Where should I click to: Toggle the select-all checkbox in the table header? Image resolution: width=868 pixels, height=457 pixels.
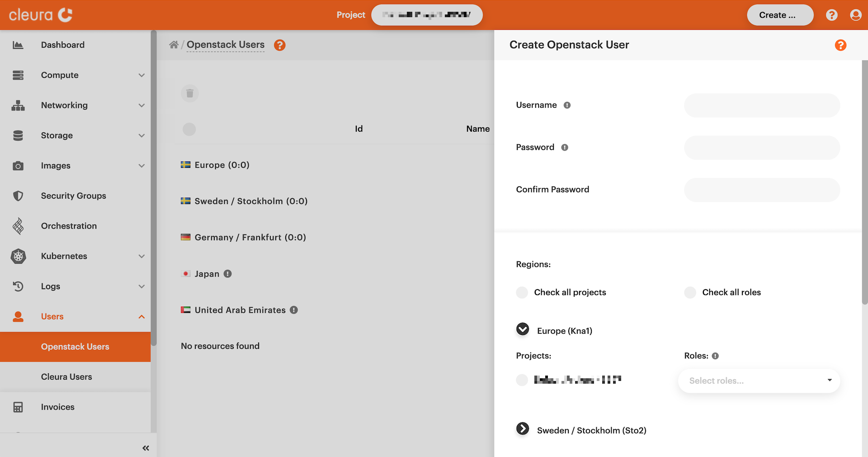(x=189, y=129)
